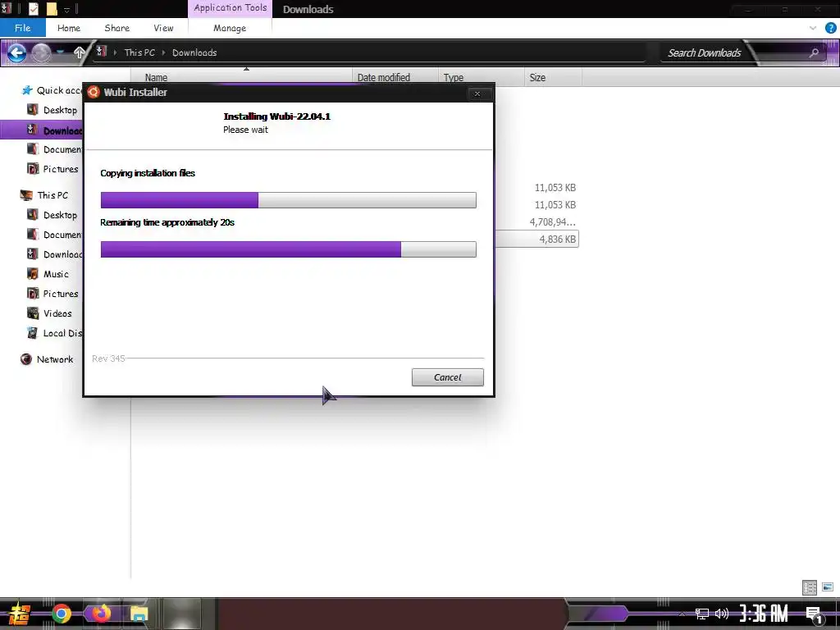Image resolution: width=840 pixels, height=630 pixels.
Task: Click the remaining time progress bar
Action: pyautogui.click(x=288, y=249)
